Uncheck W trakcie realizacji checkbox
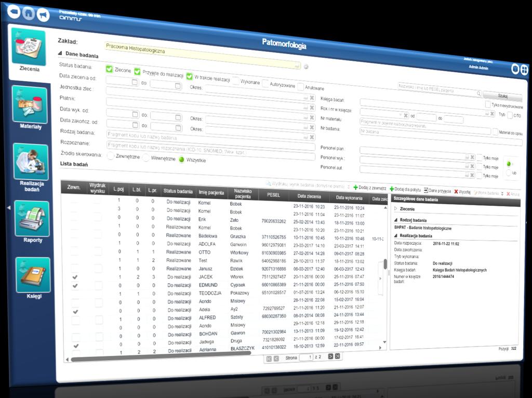This screenshot has height=398, width=532. tap(189, 76)
